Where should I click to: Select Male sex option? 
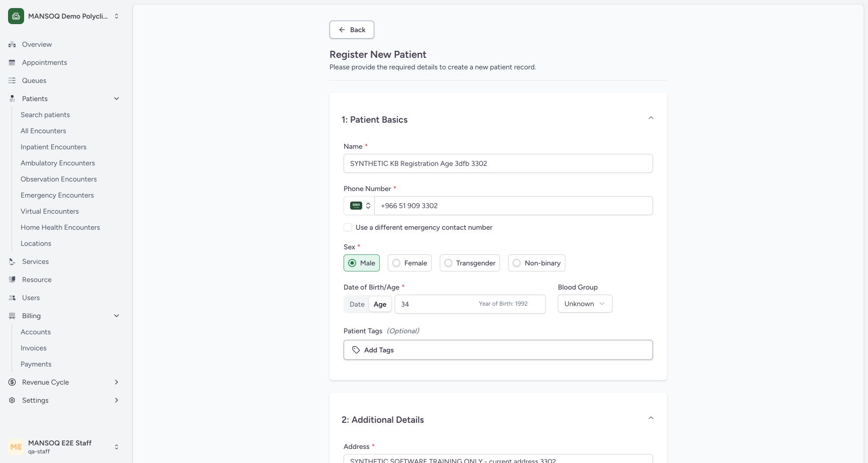pyautogui.click(x=362, y=263)
